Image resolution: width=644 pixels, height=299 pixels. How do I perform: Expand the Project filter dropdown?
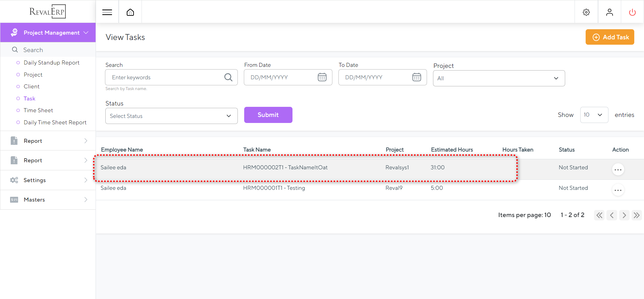[498, 78]
